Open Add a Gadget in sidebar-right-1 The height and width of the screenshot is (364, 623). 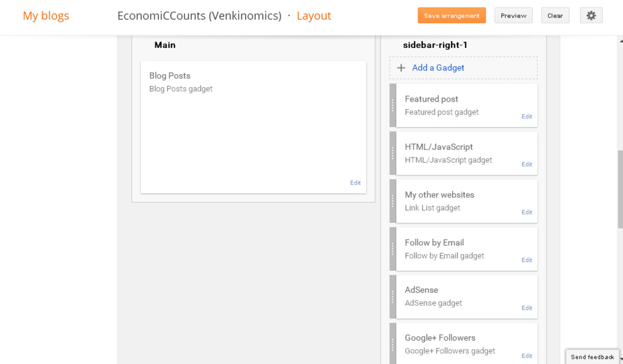438,67
